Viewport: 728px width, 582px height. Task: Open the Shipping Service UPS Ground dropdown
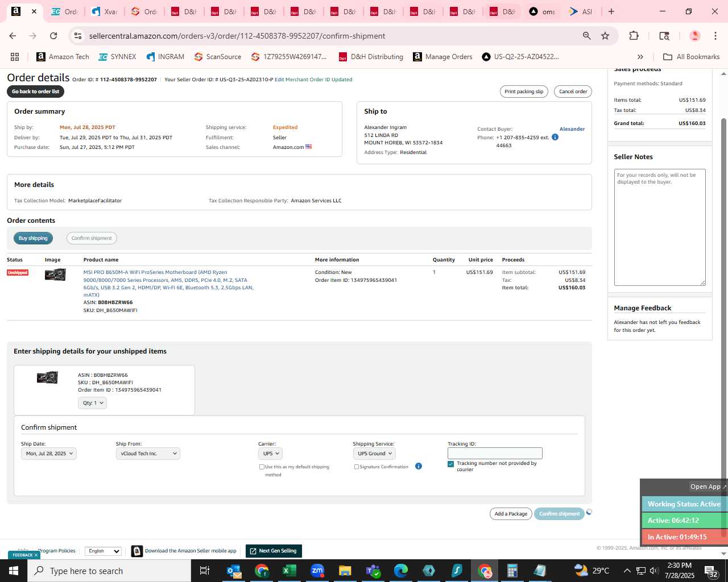click(x=374, y=454)
